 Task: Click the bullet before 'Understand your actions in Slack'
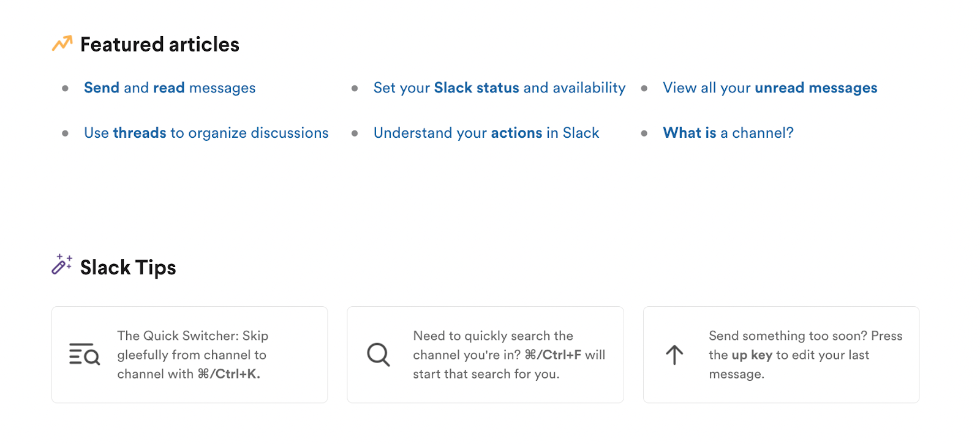tap(355, 134)
